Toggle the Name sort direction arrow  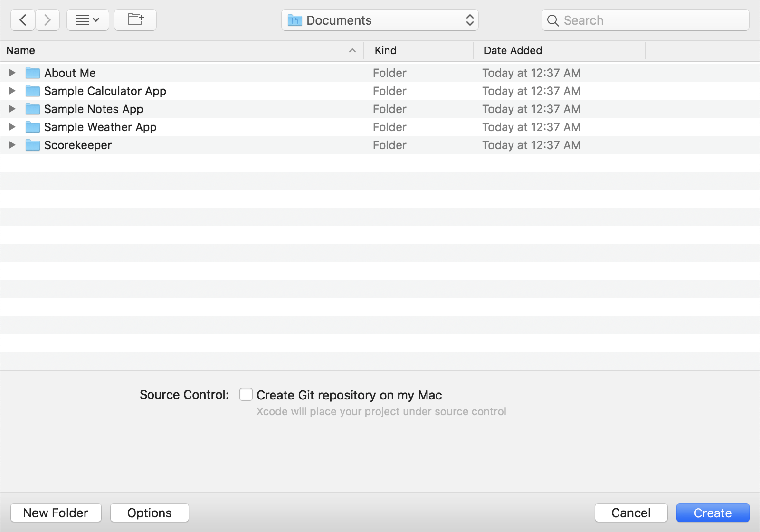352,50
